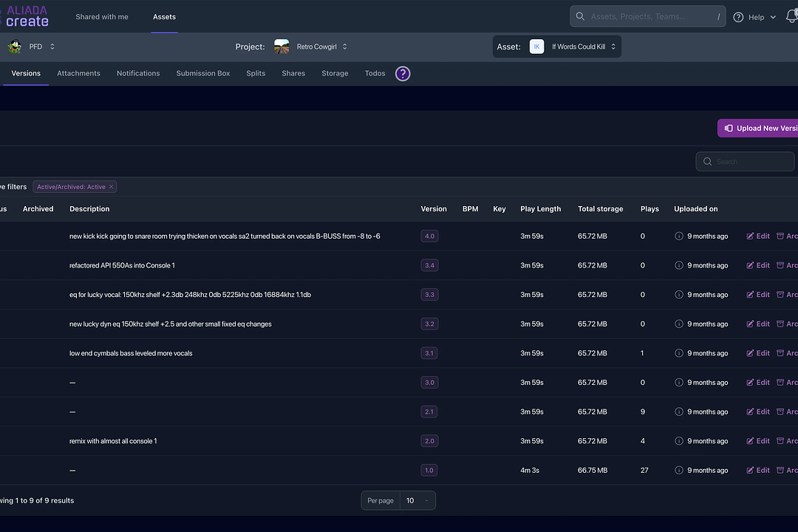Click the purple question mark help icon
Screen dimensions: 798x532
coord(403,74)
